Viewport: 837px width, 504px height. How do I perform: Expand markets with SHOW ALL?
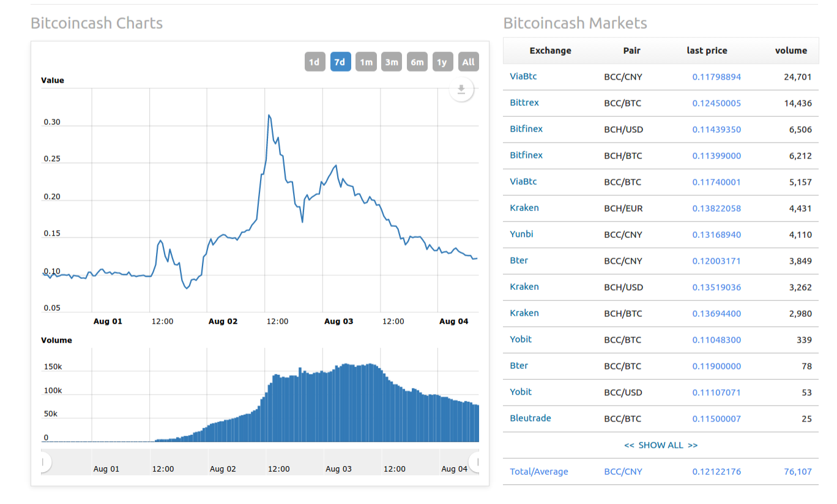[661, 445]
